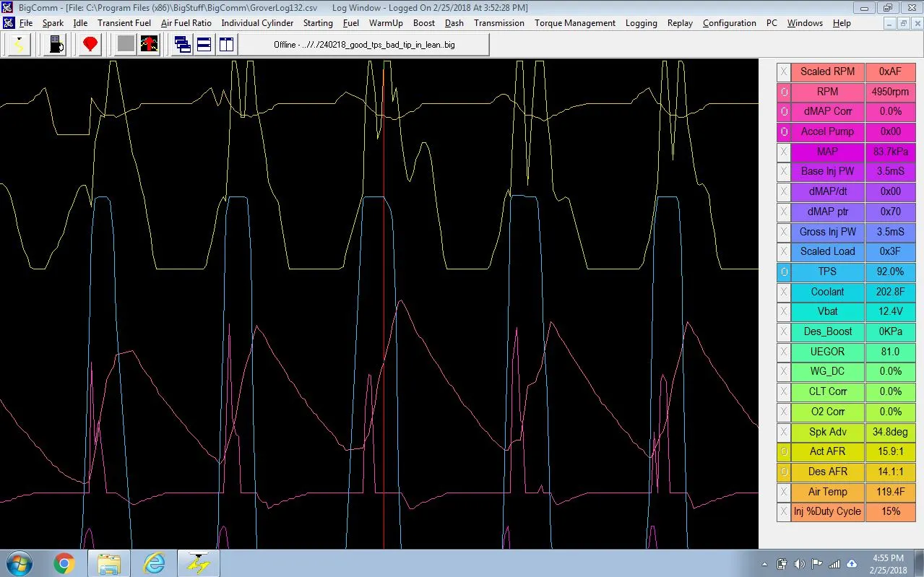924x577 pixels.
Task: Click the Offline log file status field
Action: (364, 45)
